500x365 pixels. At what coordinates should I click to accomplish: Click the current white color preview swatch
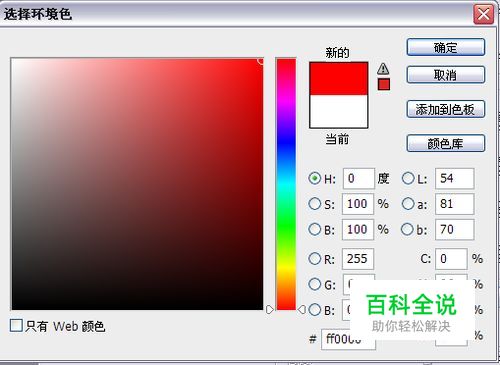(x=339, y=111)
